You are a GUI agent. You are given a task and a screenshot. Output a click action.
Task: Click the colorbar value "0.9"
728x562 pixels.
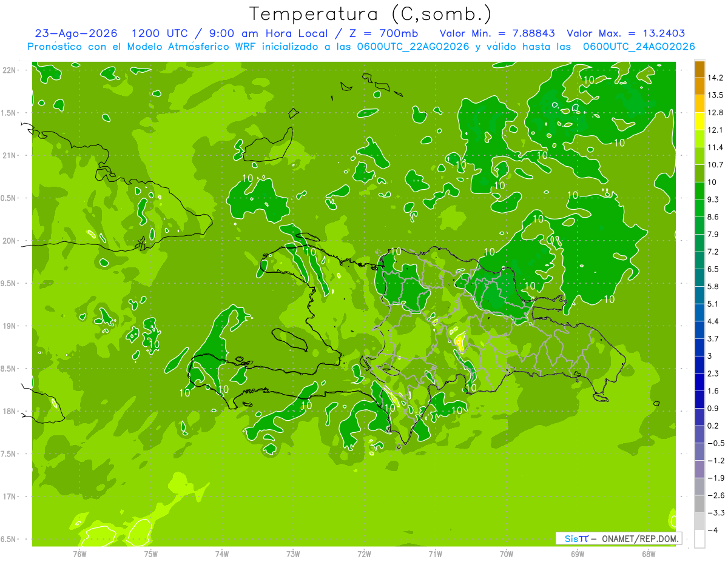click(x=713, y=408)
